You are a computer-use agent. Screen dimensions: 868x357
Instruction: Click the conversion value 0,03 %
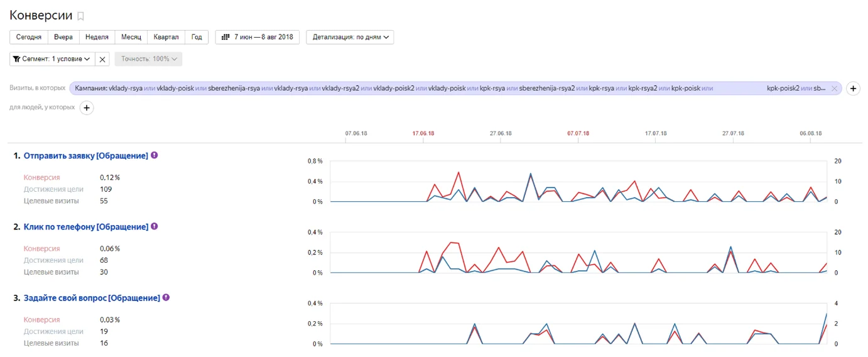pyautogui.click(x=110, y=319)
